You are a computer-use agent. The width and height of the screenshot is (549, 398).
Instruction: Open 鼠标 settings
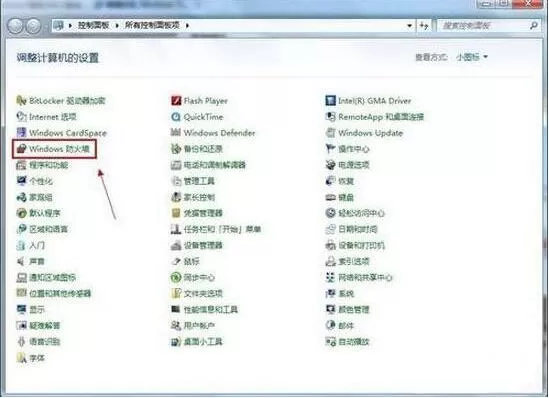click(x=185, y=261)
